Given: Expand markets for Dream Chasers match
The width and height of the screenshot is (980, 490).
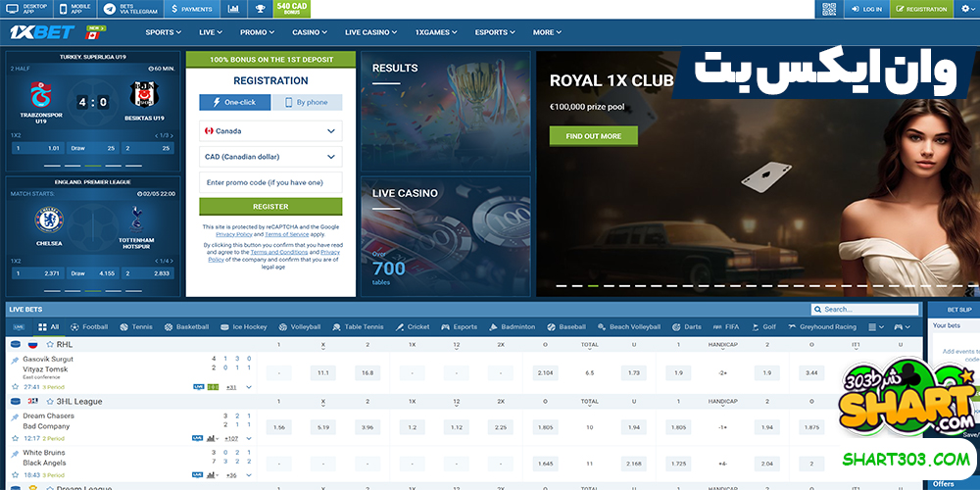Looking at the screenshot, I should (x=249, y=438).
